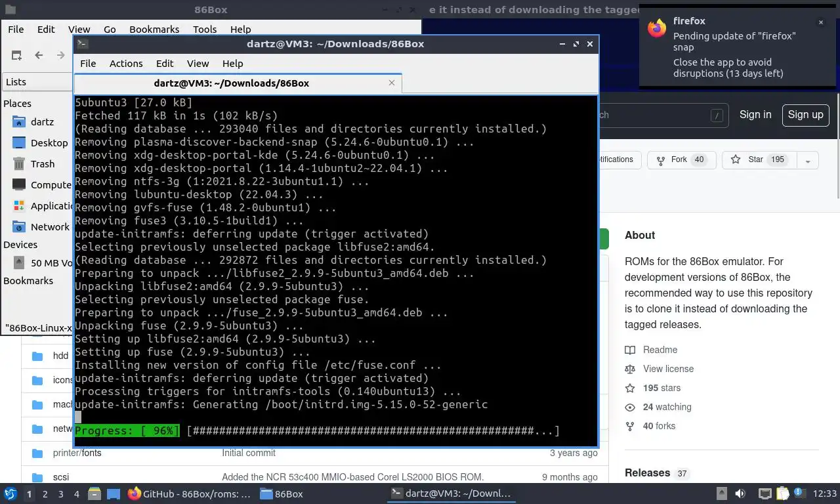Switch to 86Box file manager in taskbar
840x504 pixels.
(282, 493)
